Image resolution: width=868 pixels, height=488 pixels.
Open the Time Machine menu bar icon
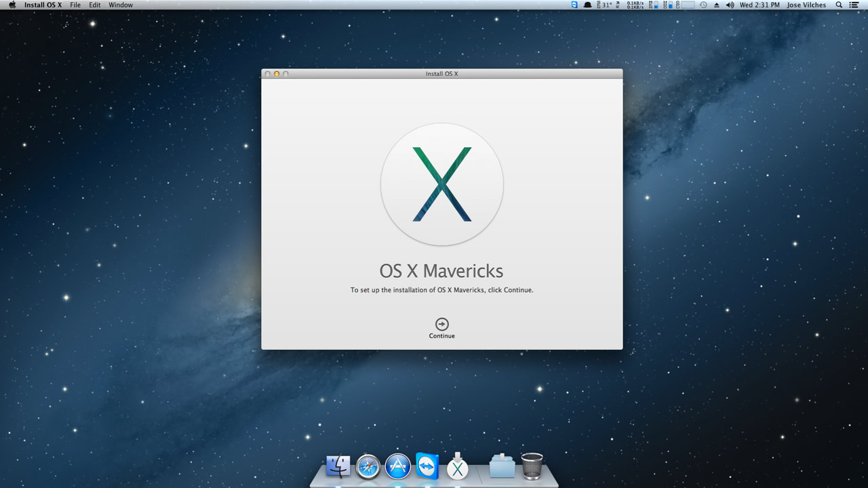(x=703, y=5)
